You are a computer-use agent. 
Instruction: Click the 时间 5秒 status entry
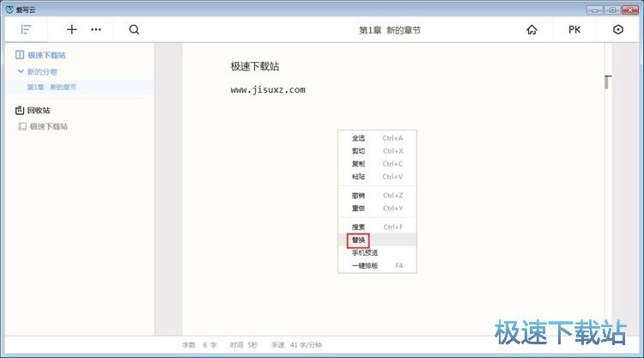[x=244, y=345]
